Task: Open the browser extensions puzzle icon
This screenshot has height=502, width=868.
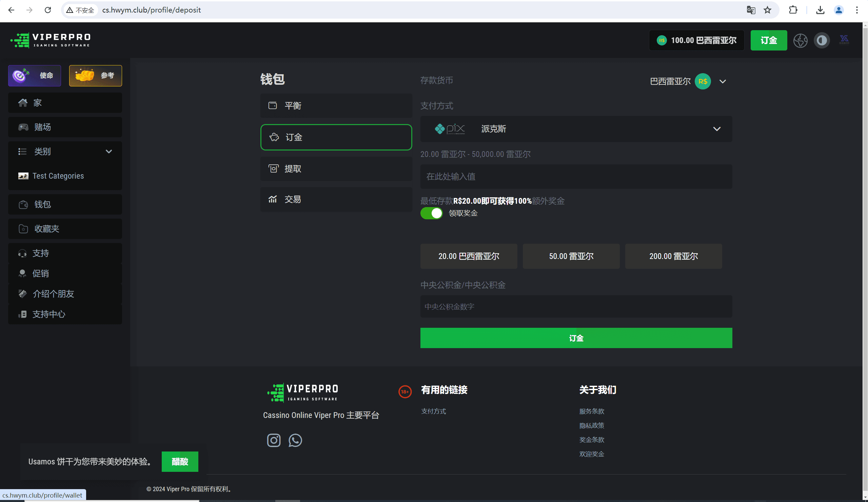Action: [793, 10]
